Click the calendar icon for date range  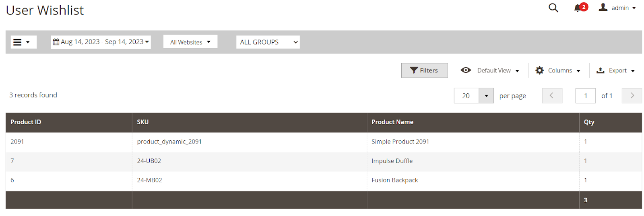pos(56,42)
